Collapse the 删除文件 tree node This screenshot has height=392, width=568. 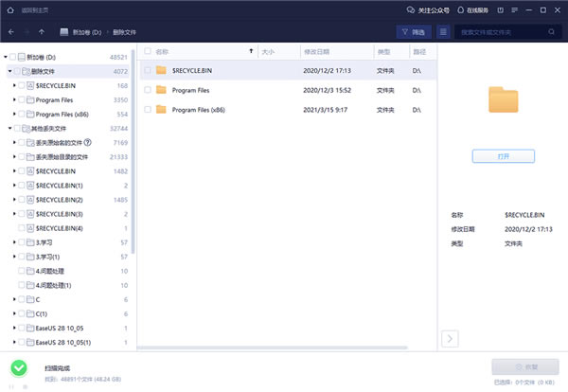[x=9, y=71]
